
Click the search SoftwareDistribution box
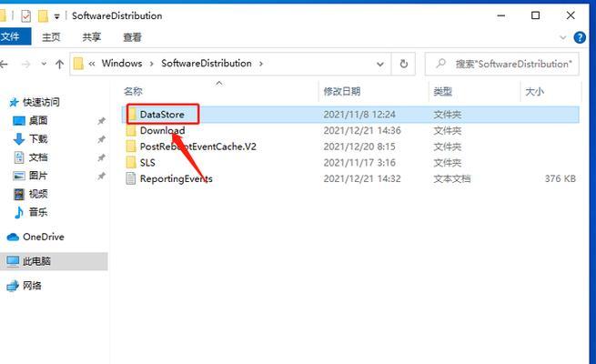[501, 64]
